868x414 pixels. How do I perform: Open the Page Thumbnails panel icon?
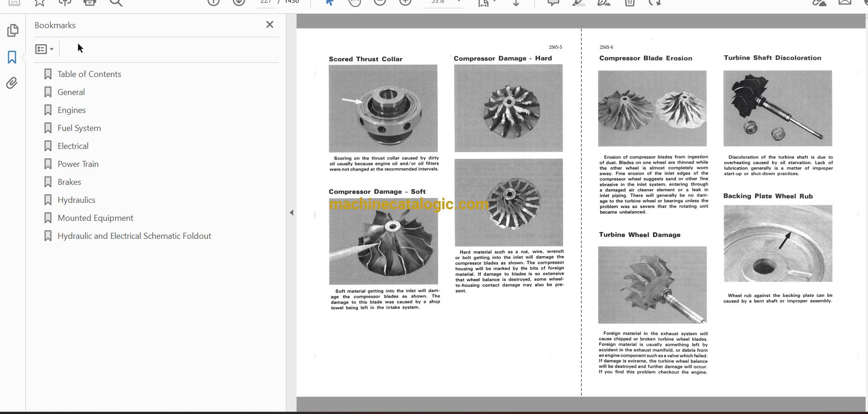[12, 30]
